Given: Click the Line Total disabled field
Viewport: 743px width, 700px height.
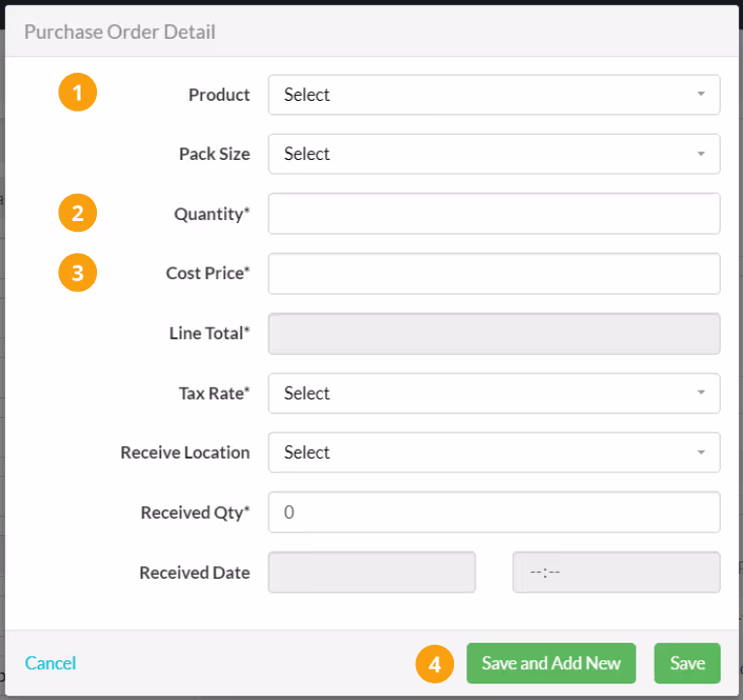Looking at the screenshot, I should tap(494, 334).
